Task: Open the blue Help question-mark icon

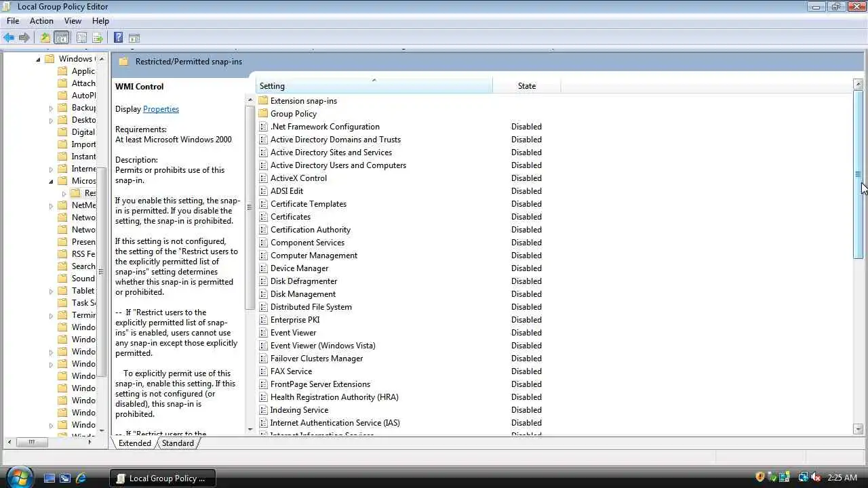Action: click(x=118, y=38)
